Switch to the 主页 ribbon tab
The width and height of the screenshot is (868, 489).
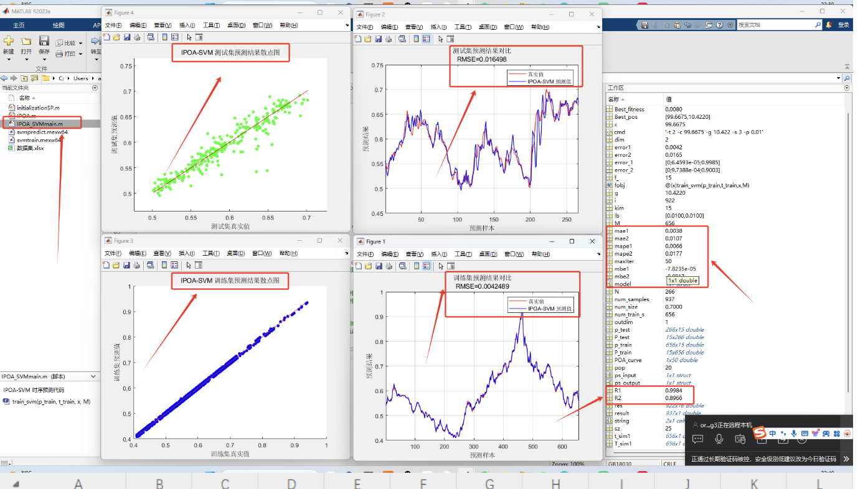(x=19, y=25)
